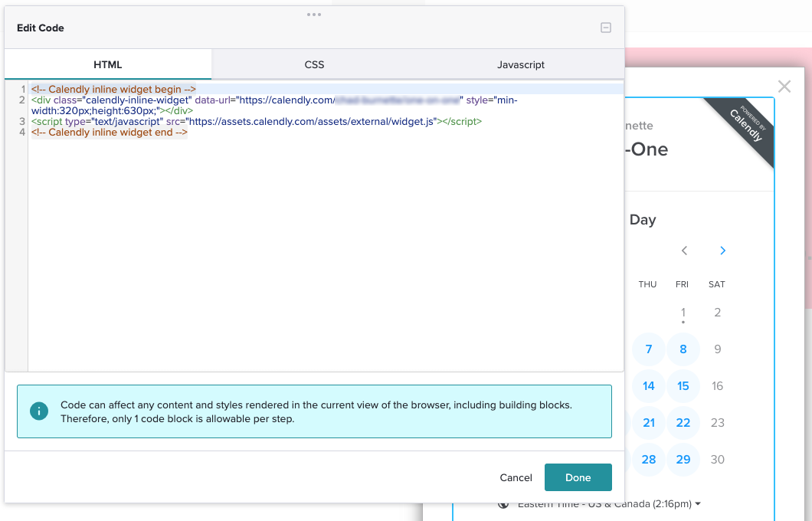Open the time zone dropdown arrow
The height and width of the screenshot is (521, 812).
pos(698,503)
